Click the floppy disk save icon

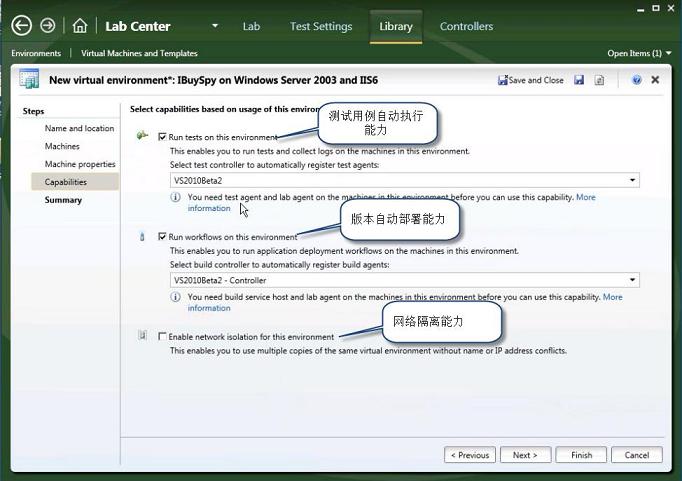(579, 80)
